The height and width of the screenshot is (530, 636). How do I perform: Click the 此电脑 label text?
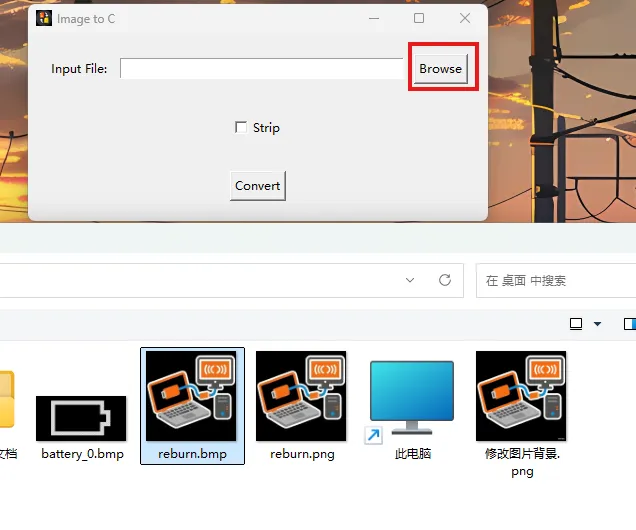click(x=413, y=453)
